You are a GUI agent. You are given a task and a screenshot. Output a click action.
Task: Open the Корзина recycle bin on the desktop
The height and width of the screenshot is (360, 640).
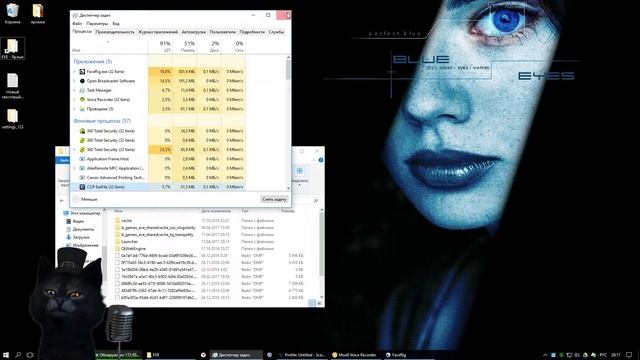coord(12,13)
